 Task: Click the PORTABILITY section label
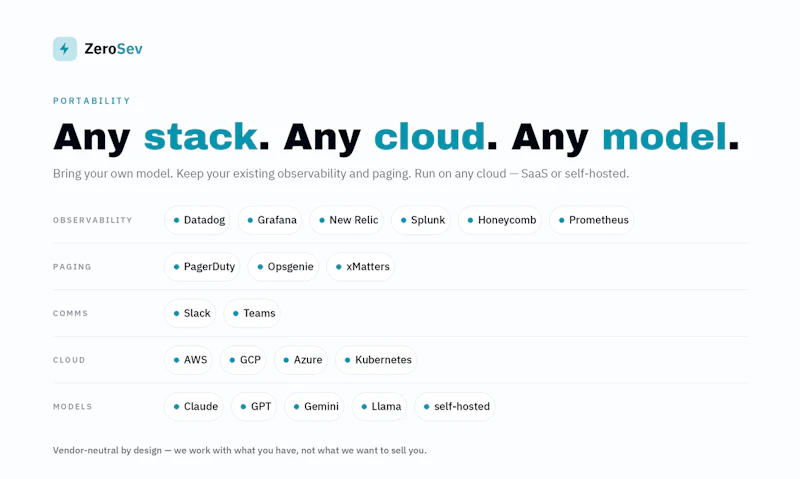pos(91,101)
